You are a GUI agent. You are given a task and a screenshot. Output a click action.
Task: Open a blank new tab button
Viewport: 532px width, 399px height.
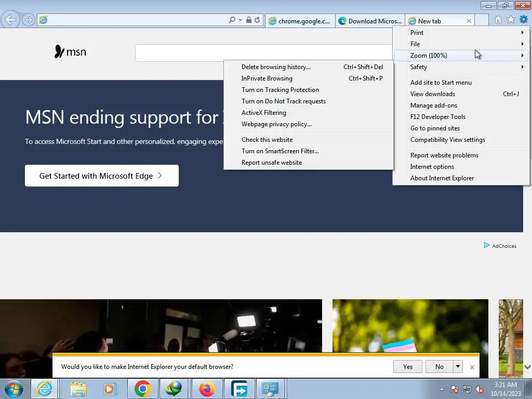pyautogui.click(x=482, y=20)
